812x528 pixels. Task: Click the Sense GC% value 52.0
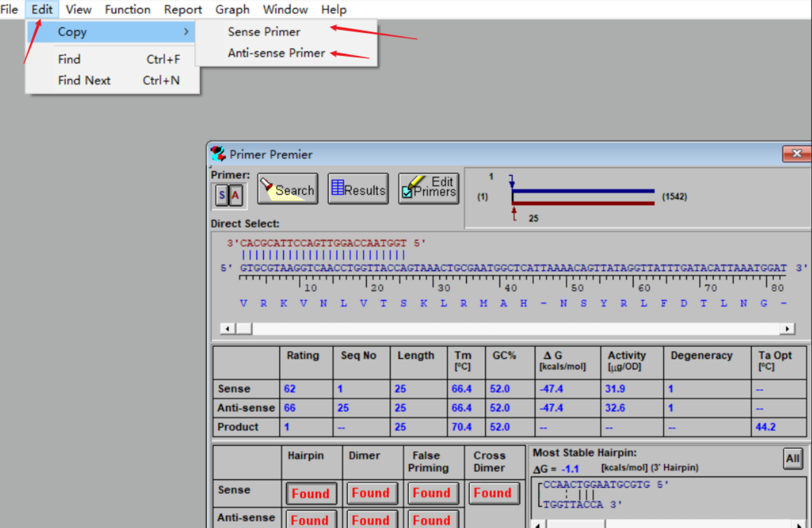pyautogui.click(x=499, y=389)
